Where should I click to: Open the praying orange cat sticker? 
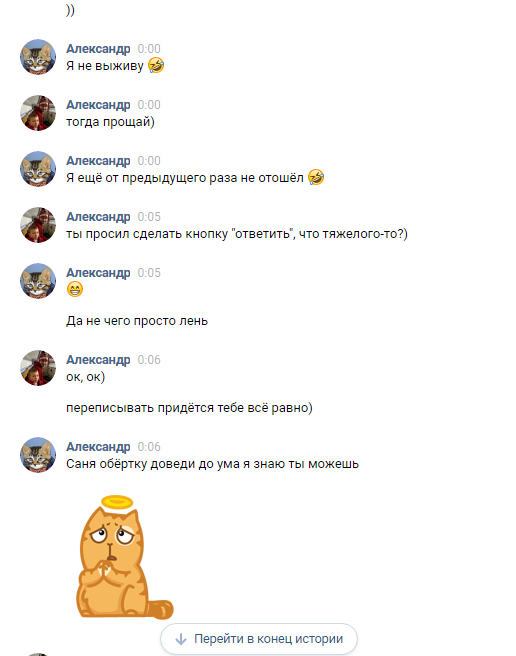coord(124,557)
